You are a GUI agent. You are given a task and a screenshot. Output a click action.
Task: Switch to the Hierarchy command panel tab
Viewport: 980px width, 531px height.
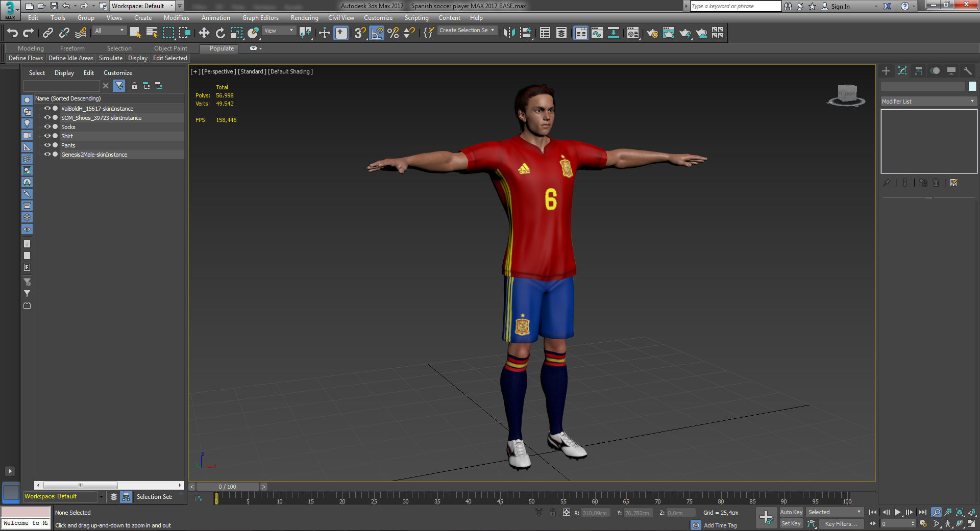coord(919,71)
